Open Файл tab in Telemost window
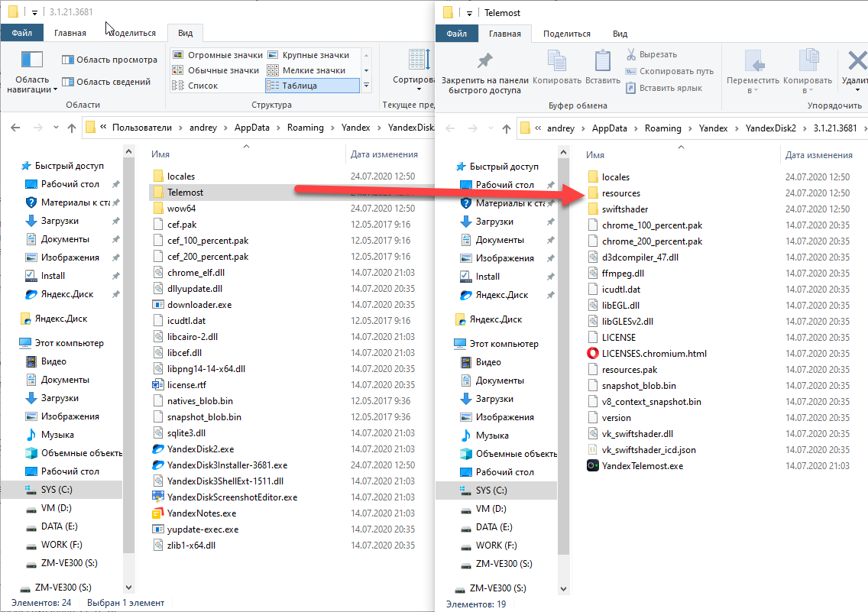868x612 pixels. tap(457, 34)
